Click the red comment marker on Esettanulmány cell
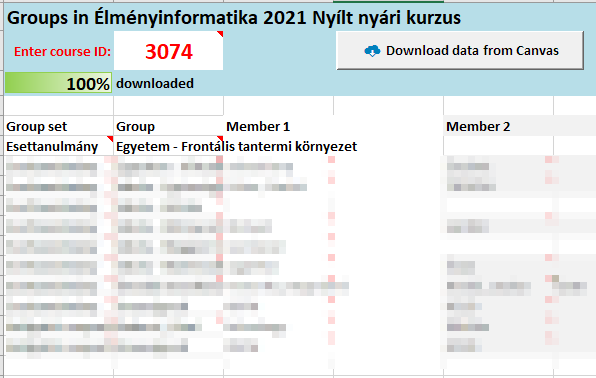Screen dimensions: 596x378 [110, 139]
